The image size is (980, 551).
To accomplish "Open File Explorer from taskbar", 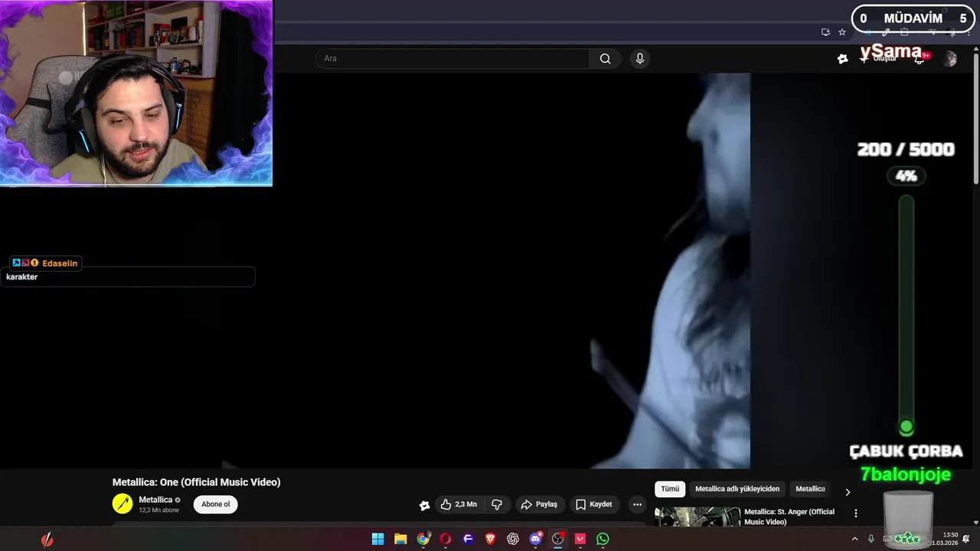I will [x=400, y=539].
